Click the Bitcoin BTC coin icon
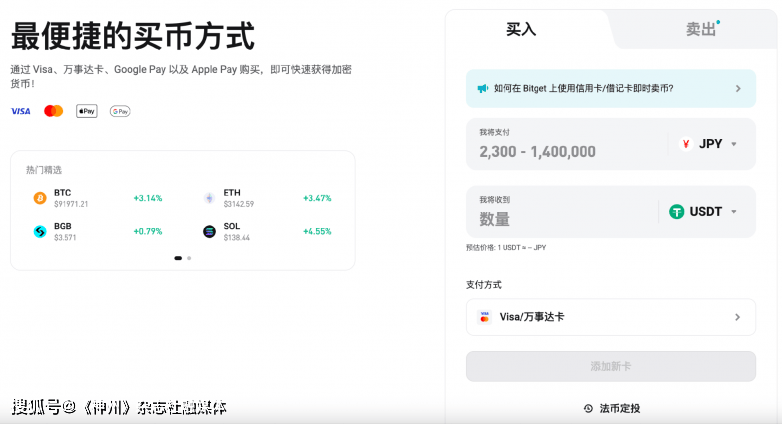The height and width of the screenshot is (424, 782). tap(40, 198)
